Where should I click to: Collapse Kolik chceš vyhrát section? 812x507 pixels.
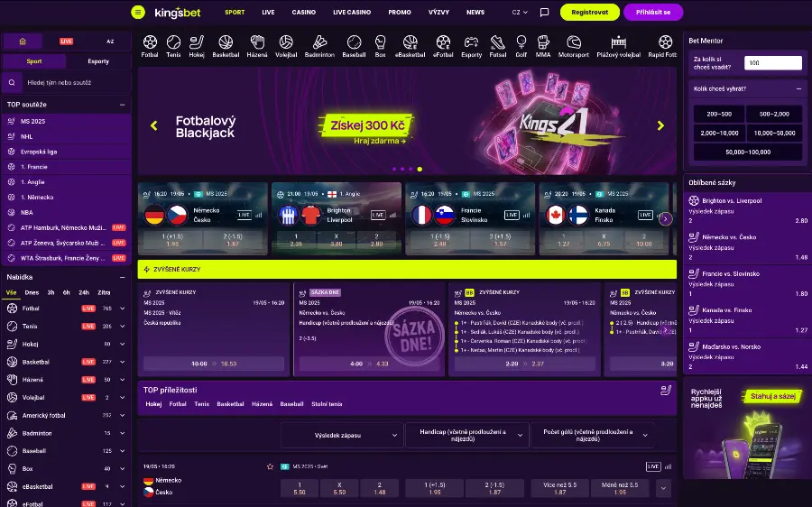click(798, 89)
